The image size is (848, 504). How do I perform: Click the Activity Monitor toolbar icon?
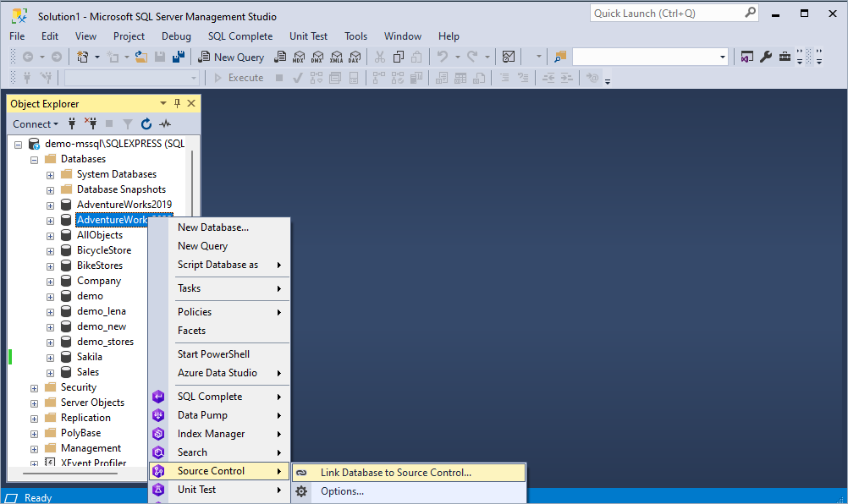509,57
